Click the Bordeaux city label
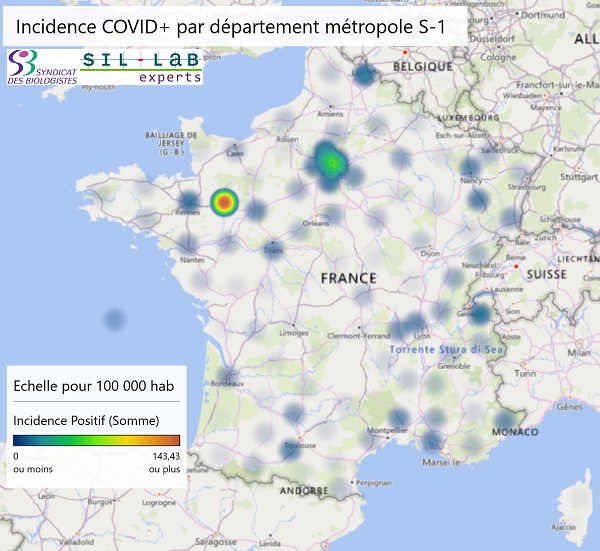The width and height of the screenshot is (600, 551). point(228,384)
